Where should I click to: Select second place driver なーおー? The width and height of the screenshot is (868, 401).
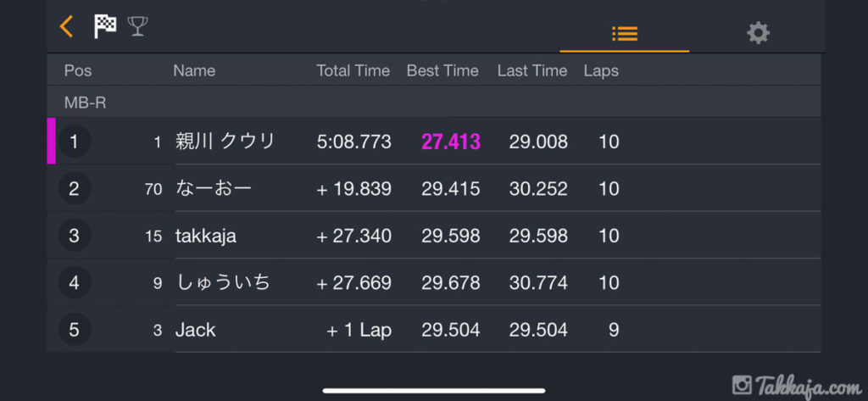click(214, 188)
